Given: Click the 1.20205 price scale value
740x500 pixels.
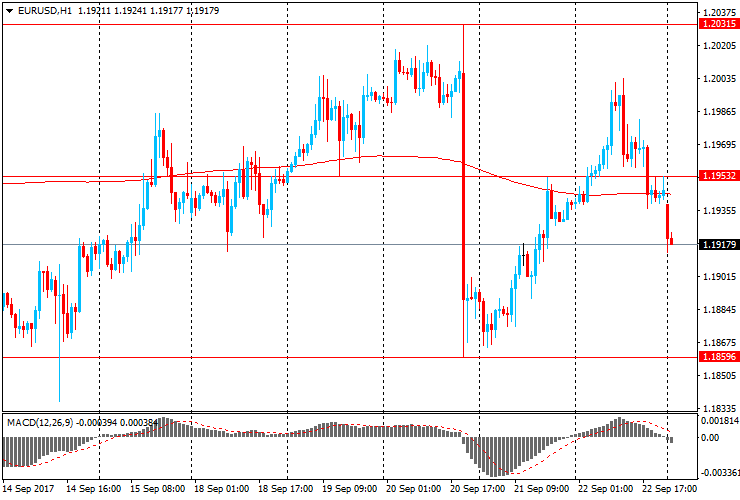Looking at the screenshot, I should pyautogui.click(x=719, y=45).
